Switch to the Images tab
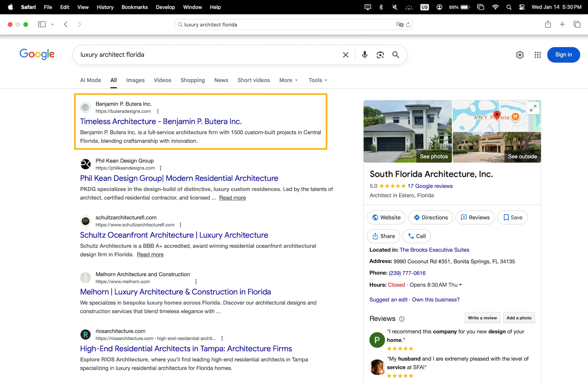 (x=135, y=80)
